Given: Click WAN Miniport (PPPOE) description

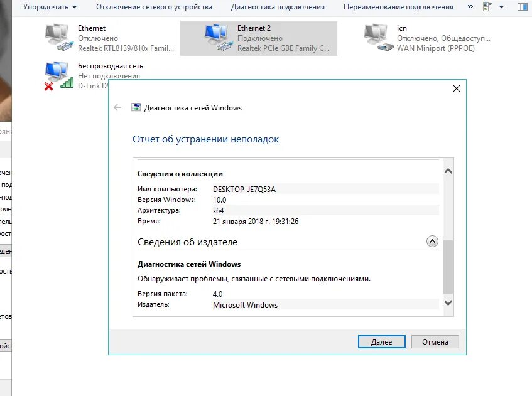Looking at the screenshot, I should [x=436, y=48].
